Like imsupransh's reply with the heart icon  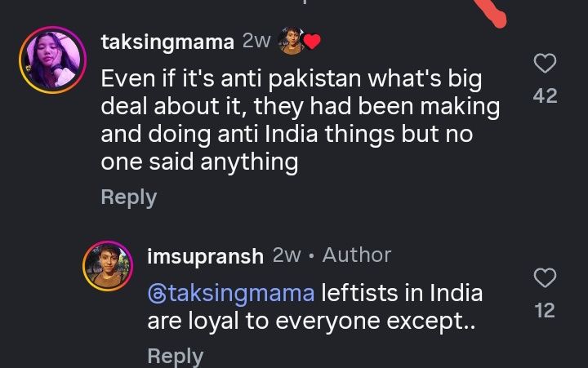[545, 278]
